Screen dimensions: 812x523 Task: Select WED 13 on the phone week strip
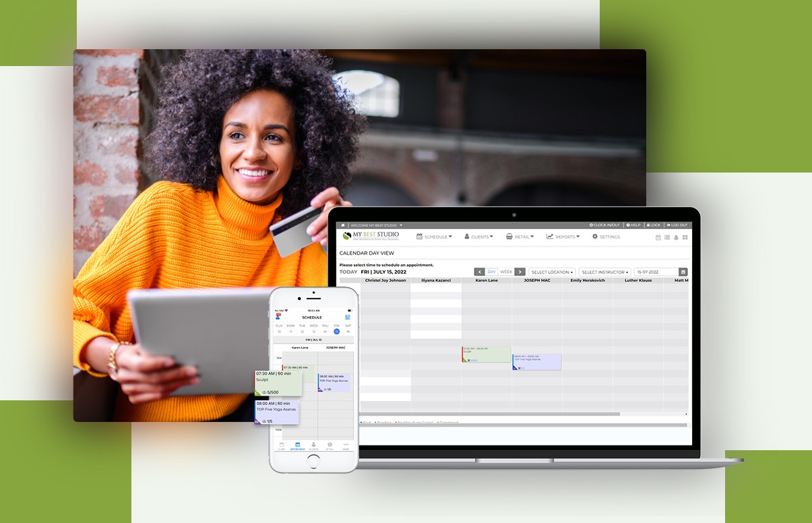(x=313, y=328)
